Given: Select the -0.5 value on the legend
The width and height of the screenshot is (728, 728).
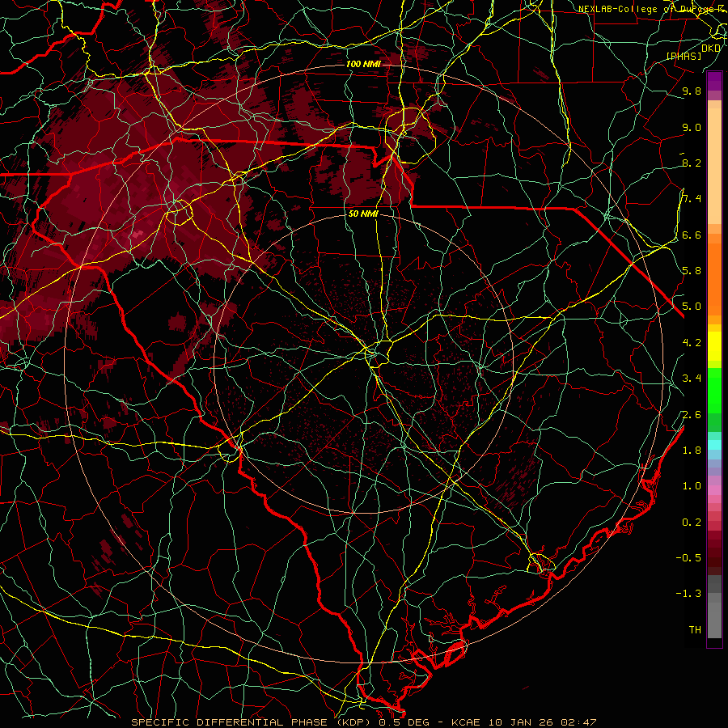Looking at the screenshot, I should tap(688, 558).
